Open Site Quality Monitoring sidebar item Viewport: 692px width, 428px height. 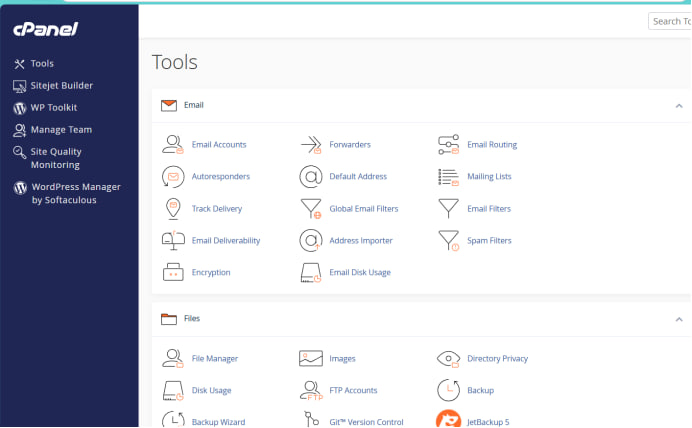pos(48,158)
